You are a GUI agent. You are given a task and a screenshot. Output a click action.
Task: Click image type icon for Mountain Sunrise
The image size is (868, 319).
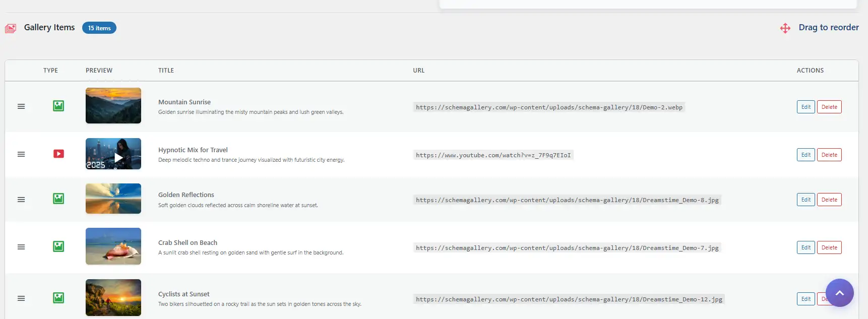point(58,106)
